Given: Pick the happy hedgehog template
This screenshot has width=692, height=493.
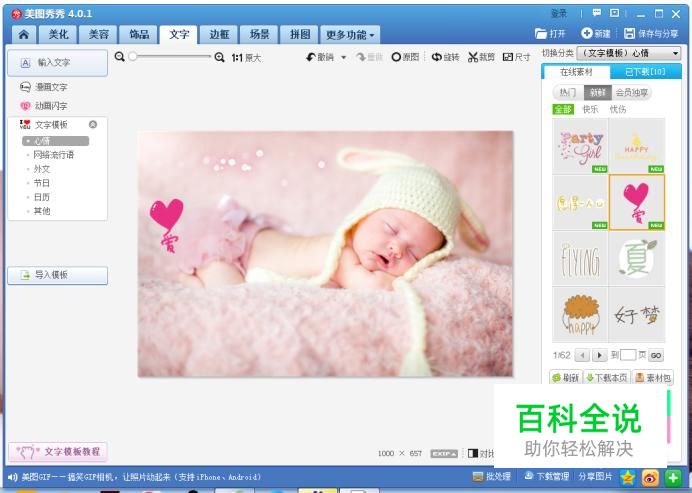Looking at the screenshot, I should click(x=580, y=314).
